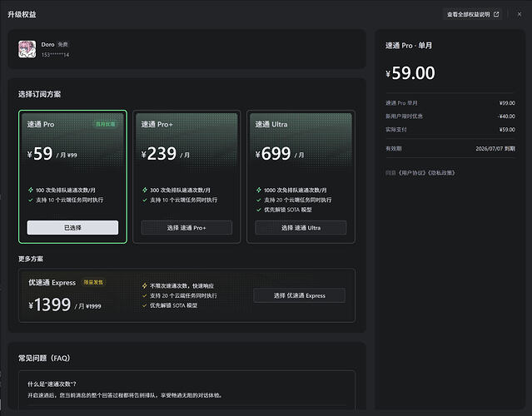The image size is (532, 416).
Task: Click the 实际支付 row label
Action: click(x=396, y=130)
